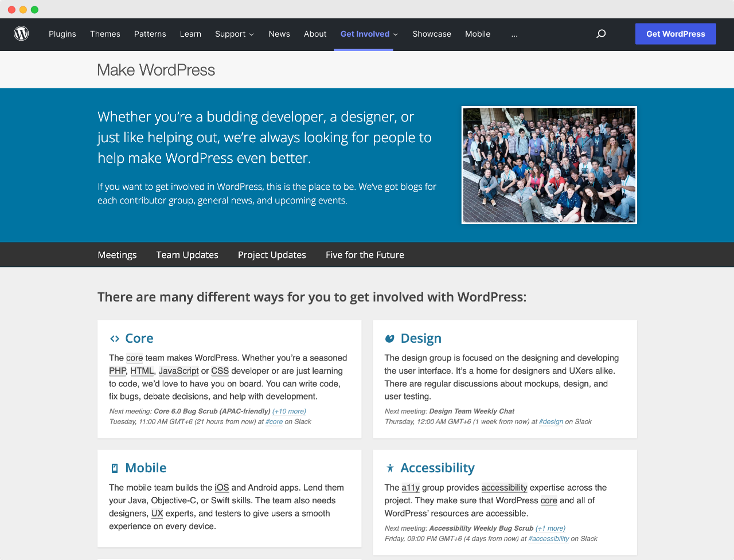The width and height of the screenshot is (734, 560).
Task: Click the '+10 more' meetings link
Action: pos(289,412)
